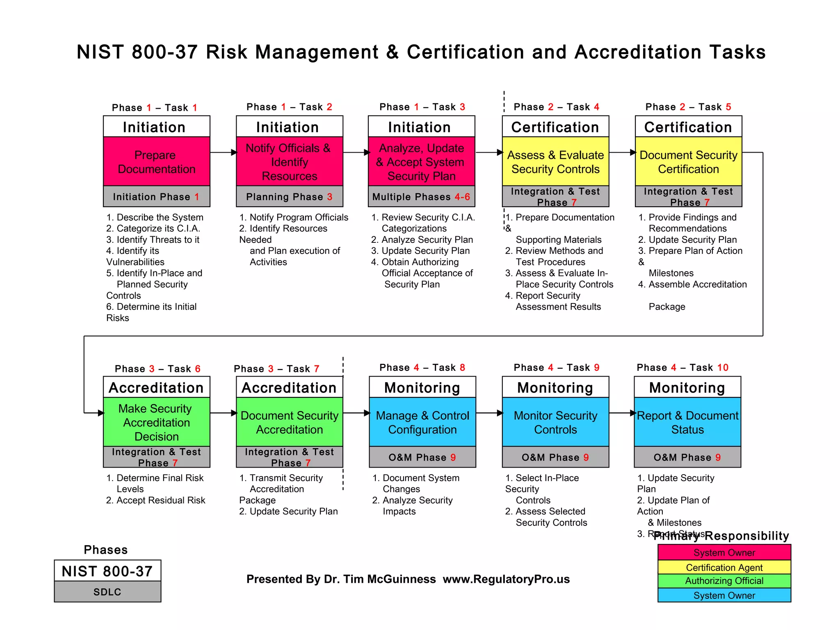Image resolution: width=840 pixels, height=630 pixels.
Task: Click the Document Security Accreditation box
Action: coord(289,422)
